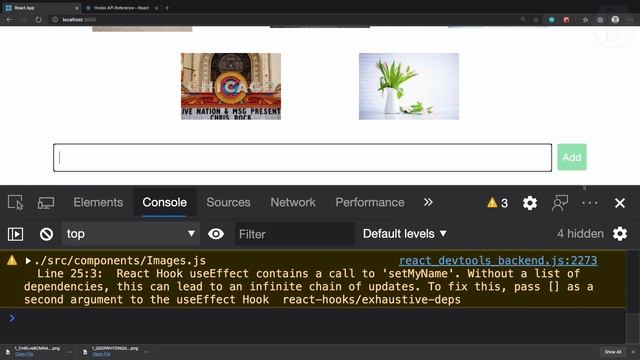Open DevTools settings gear
This screenshot has width=640, height=360.
click(x=530, y=203)
